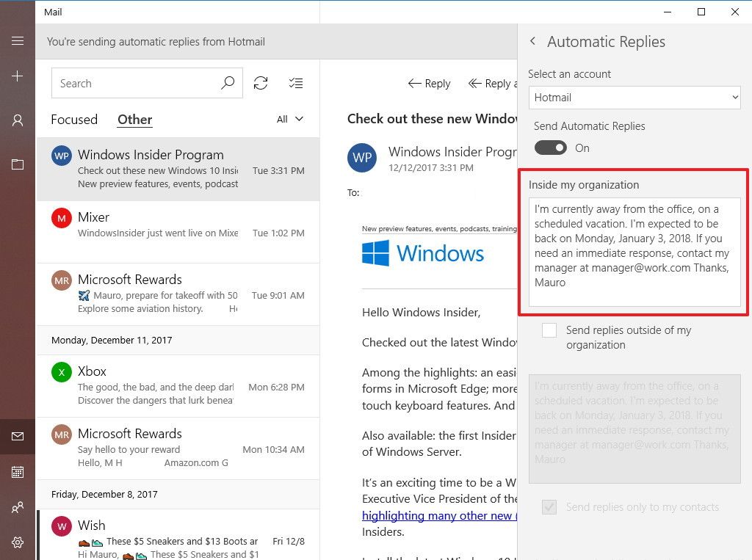
Task: Click inside the mailbox Search field
Action: click(x=132, y=83)
